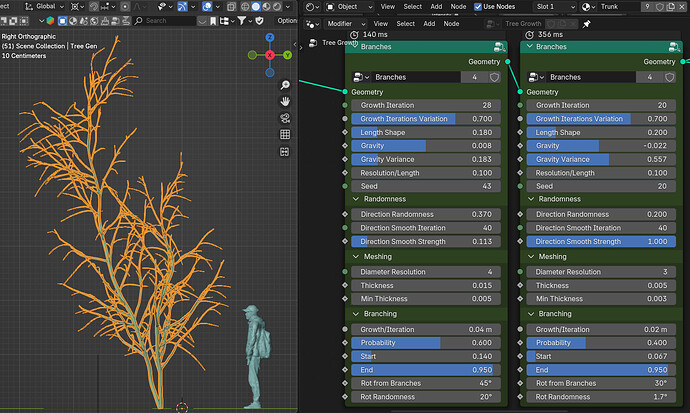
Task: Switch perspective/orthographic grid icon in the viewport
Action: click(285, 135)
